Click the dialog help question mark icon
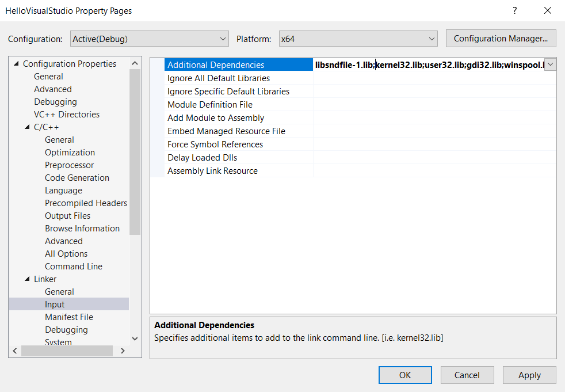The image size is (565, 392). tap(514, 10)
